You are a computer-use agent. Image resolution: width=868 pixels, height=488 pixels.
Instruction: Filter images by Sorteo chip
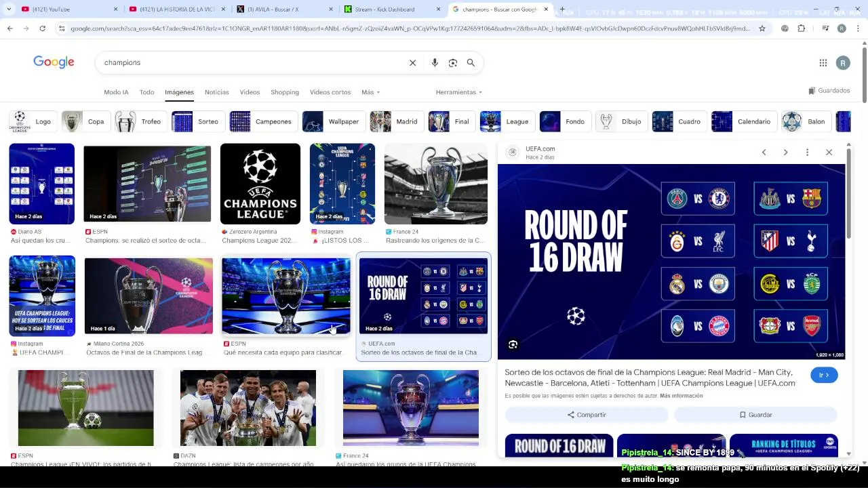pos(197,122)
